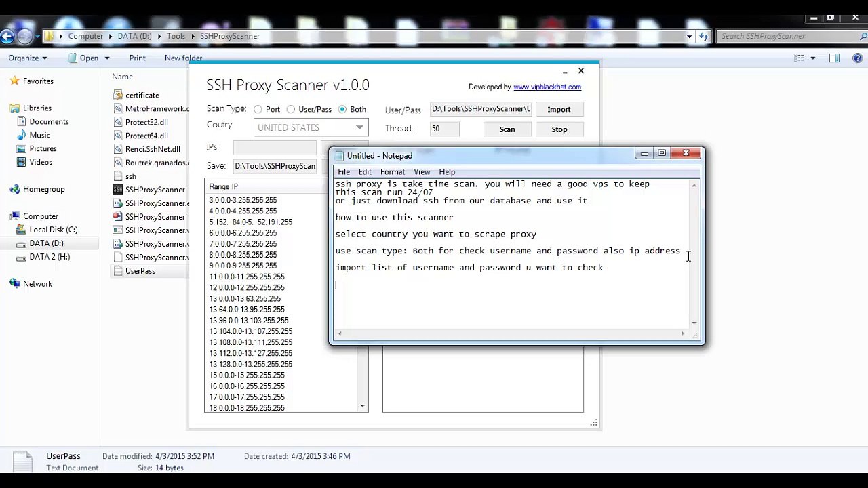Expand the Computer breadcrumb arrow

point(109,37)
